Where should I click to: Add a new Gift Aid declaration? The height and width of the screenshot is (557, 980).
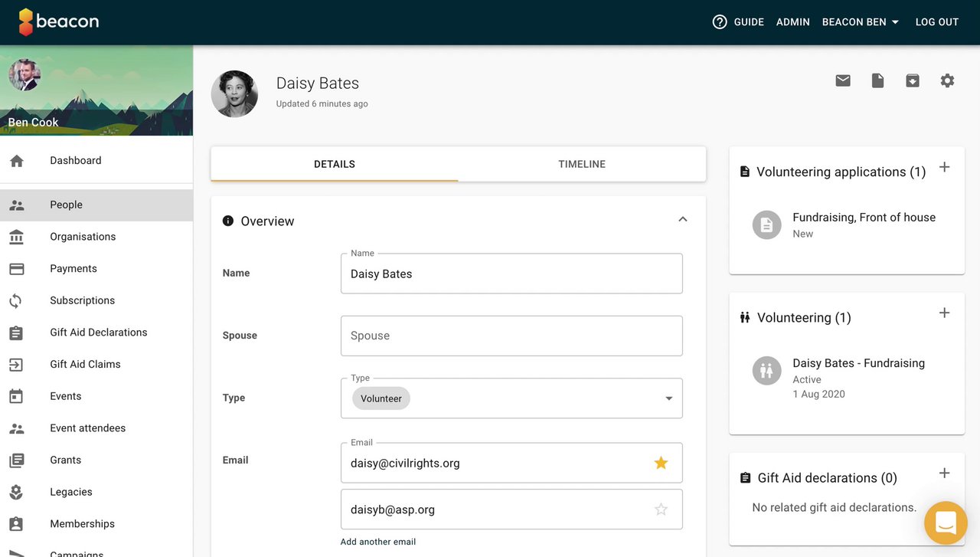click(x=944, y=473)
